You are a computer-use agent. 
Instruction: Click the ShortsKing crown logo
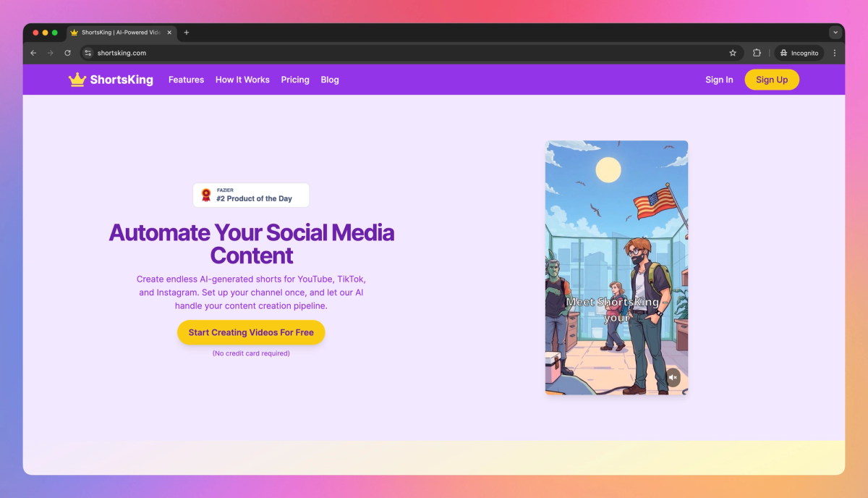click(77, 80)
